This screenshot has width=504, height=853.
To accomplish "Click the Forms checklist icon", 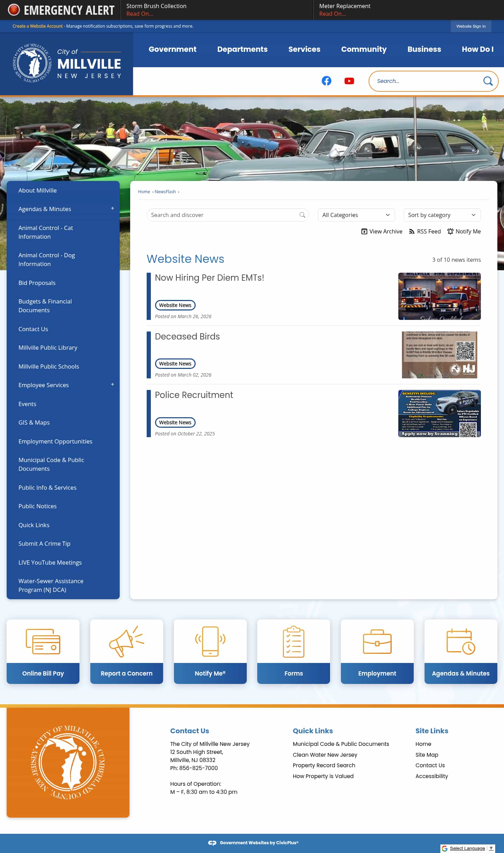I will tap(293, 642).
